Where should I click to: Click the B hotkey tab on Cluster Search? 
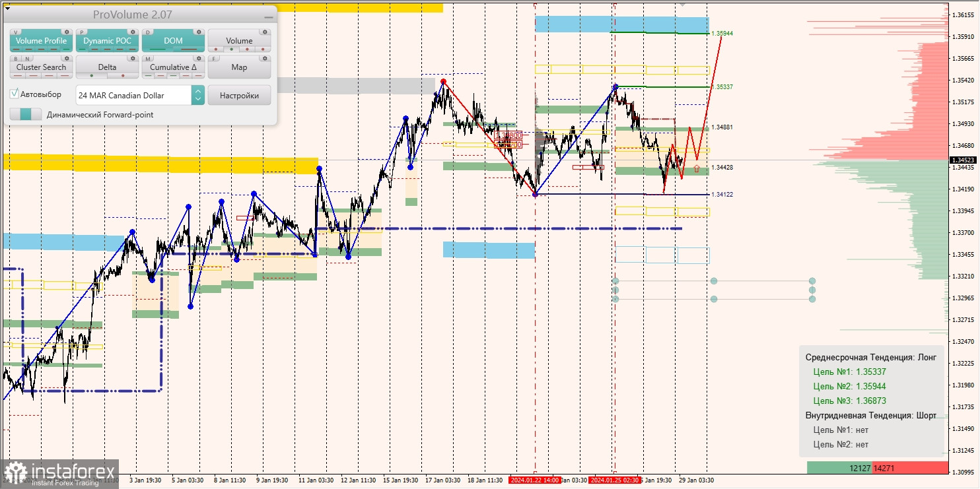pos(15,58)
